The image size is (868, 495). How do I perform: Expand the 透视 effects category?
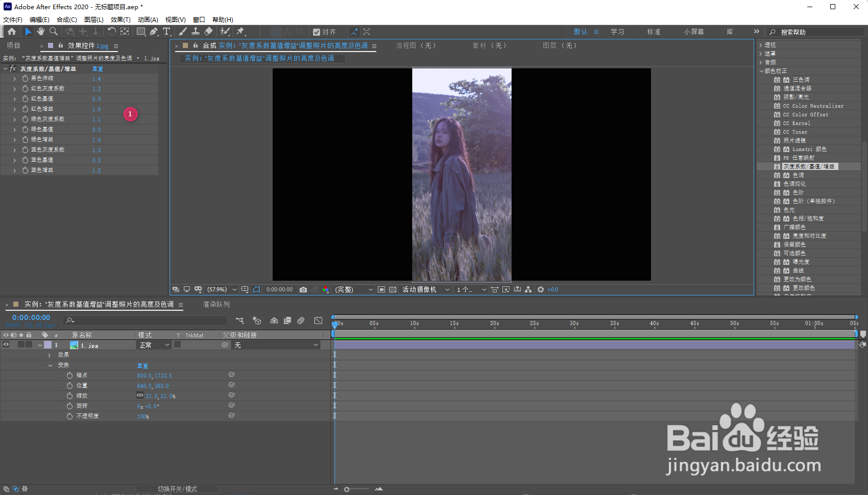[761, 45]
